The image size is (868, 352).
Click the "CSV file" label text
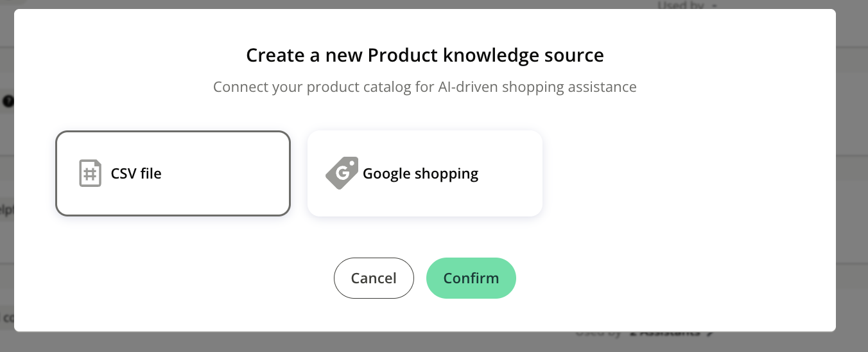pyautogui.click(x=136, y=173)
